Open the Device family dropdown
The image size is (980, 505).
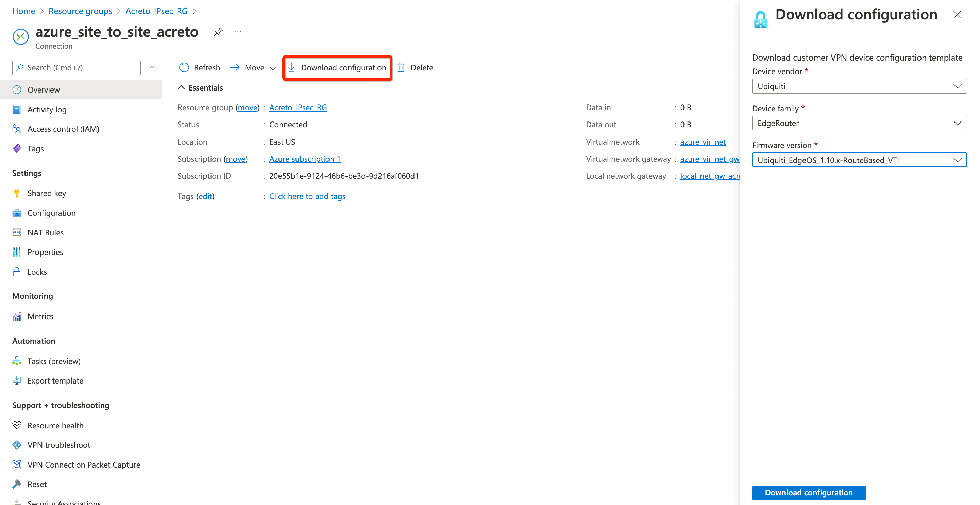pos(859,123)
